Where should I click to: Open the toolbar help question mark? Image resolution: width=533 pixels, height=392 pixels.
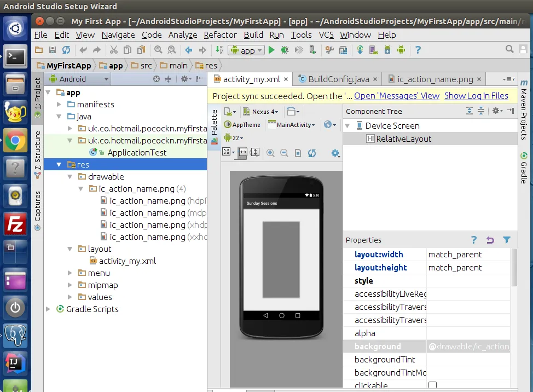(x=418, y=50)
